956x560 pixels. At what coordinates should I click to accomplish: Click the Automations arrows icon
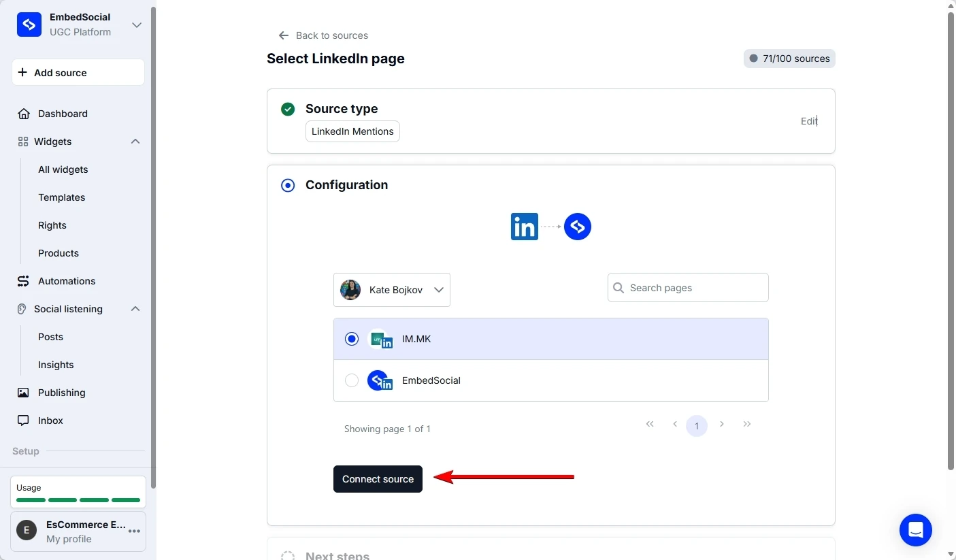(23, 281)
